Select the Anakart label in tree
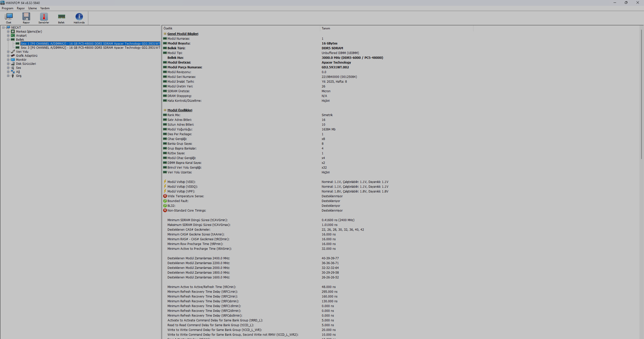The height and width of the screenshot is (339, 644). tap(21, 35)
